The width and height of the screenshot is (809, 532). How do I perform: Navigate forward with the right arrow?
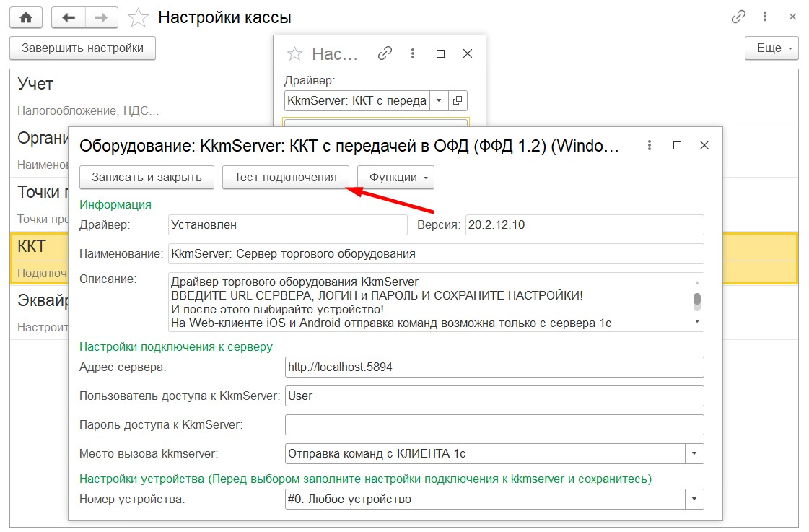point(102,17)
